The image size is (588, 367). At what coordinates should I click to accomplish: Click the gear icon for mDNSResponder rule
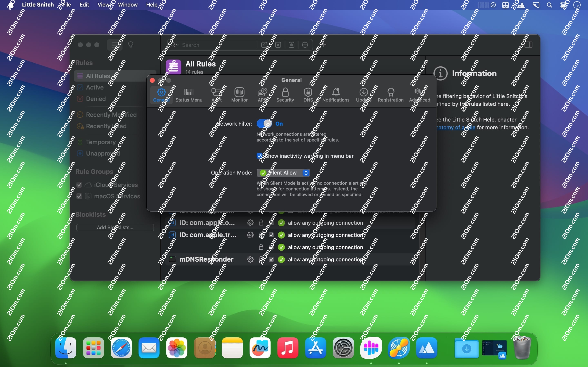(x=250, y=260)
